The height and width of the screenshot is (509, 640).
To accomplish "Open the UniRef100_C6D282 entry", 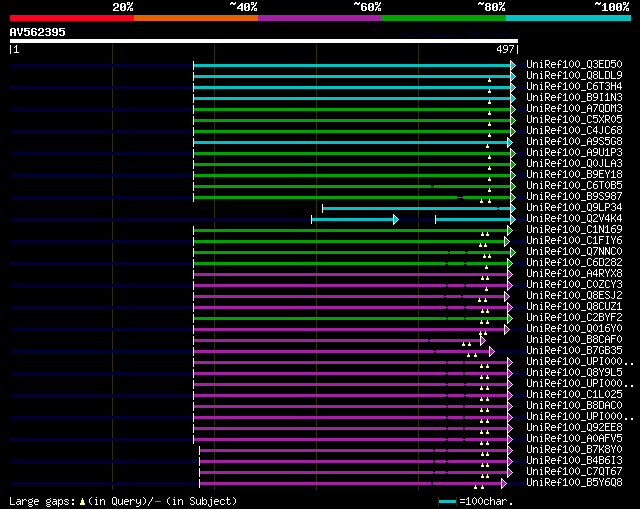I will pyautogui.click(x=574, y=262).
